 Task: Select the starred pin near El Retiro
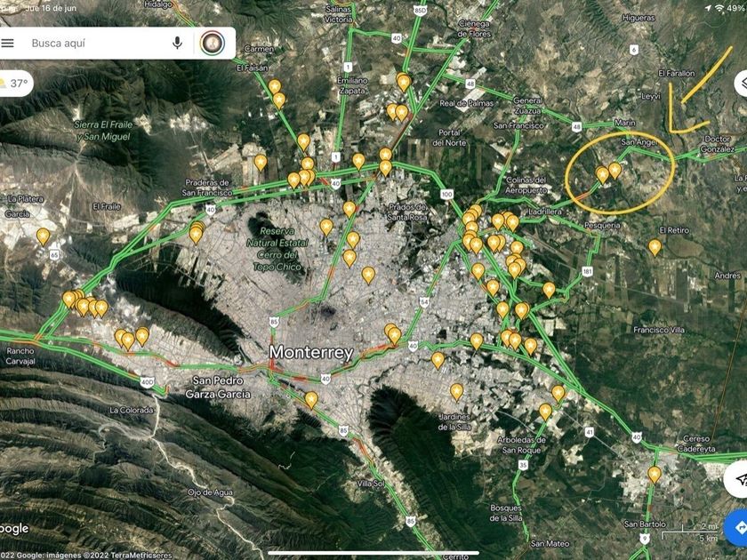pos(655,247)
